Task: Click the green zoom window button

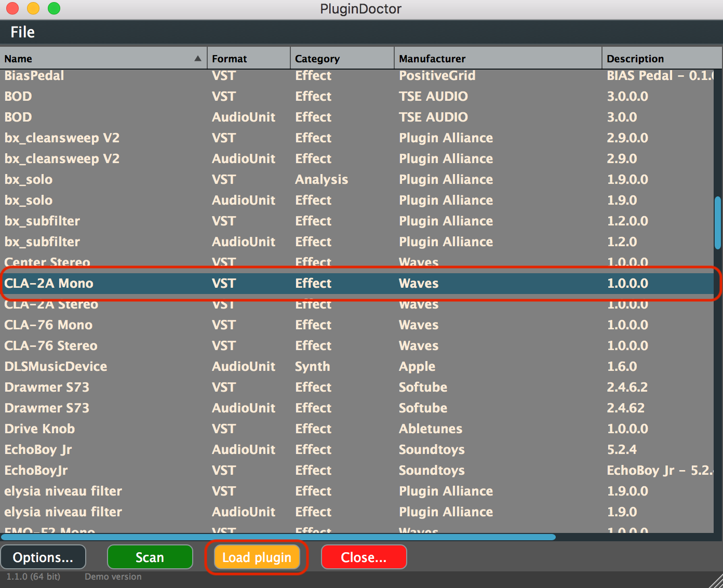Action: click(54, 8)
